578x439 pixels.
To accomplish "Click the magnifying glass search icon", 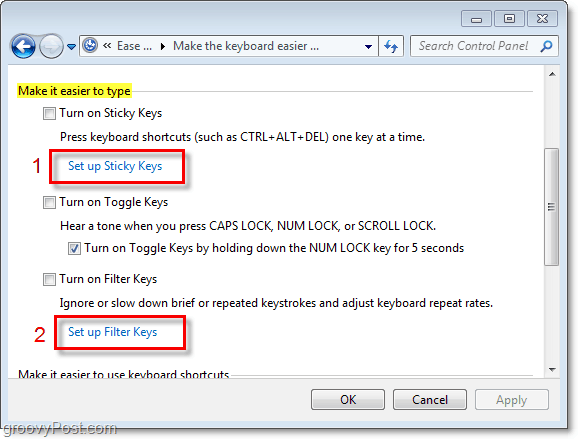I will (546, 46).
